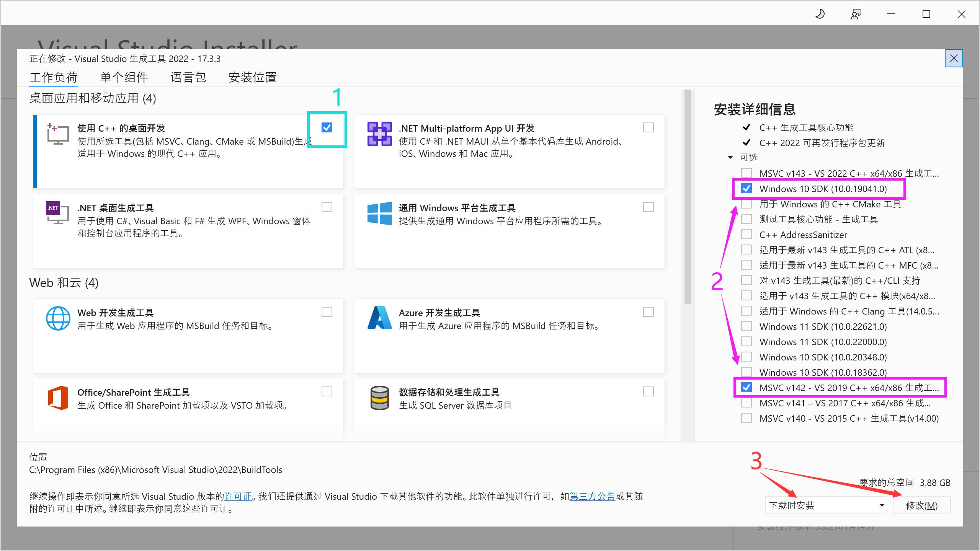
Task: Check the .NET 桌面生成工具 workload
Action: pos(327,207)
